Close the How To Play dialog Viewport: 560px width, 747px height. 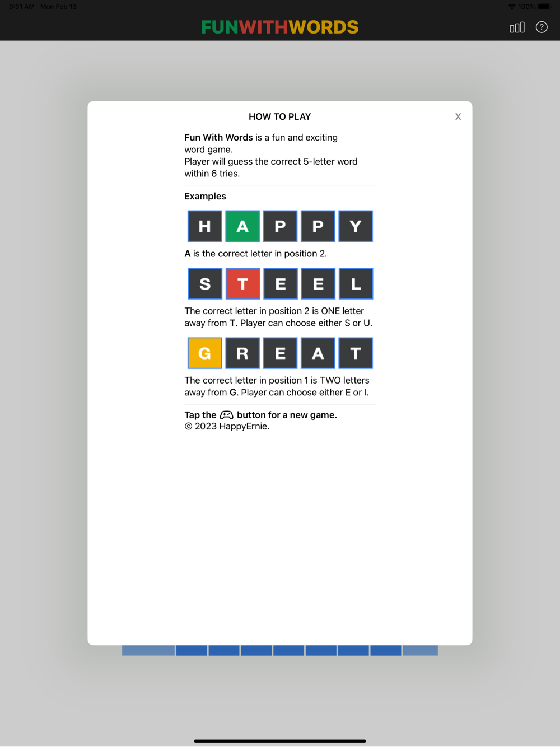pos(458,116)
